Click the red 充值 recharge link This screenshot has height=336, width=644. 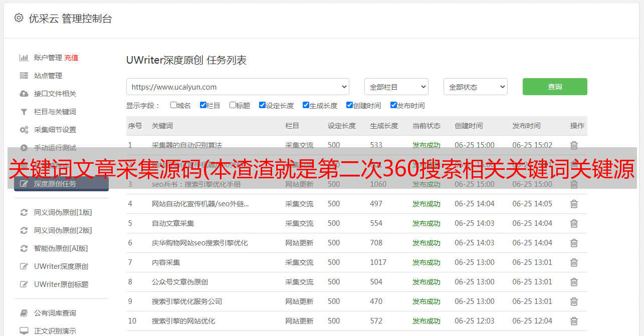point(71,58)
